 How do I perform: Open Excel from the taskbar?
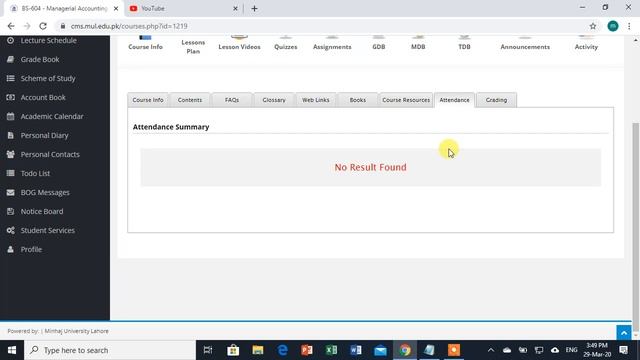point(331,350)
